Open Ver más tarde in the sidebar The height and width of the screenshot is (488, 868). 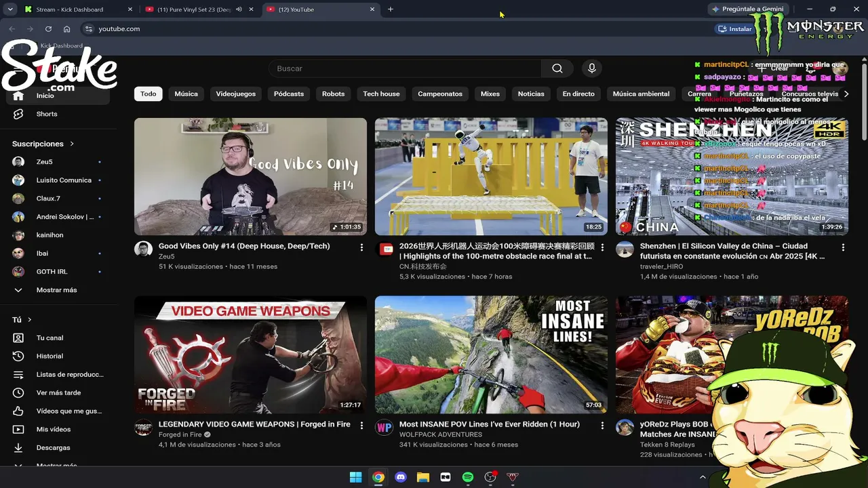tap(58, 392)
